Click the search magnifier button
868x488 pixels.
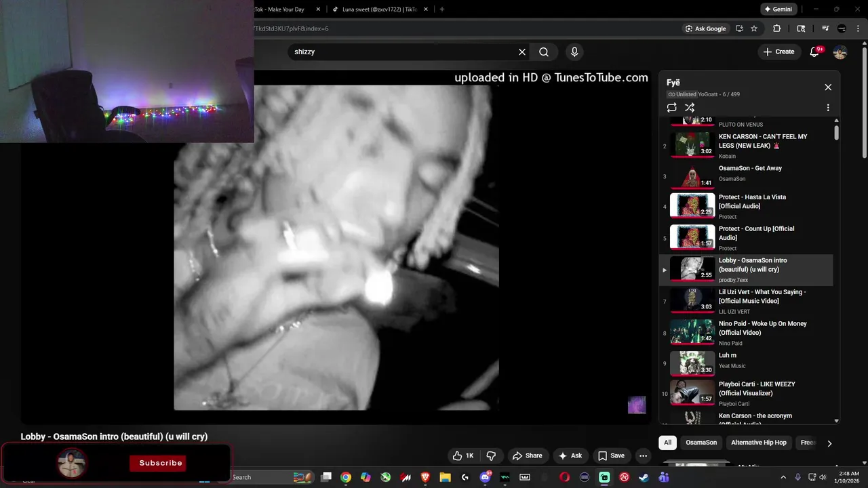click(544, 52)
